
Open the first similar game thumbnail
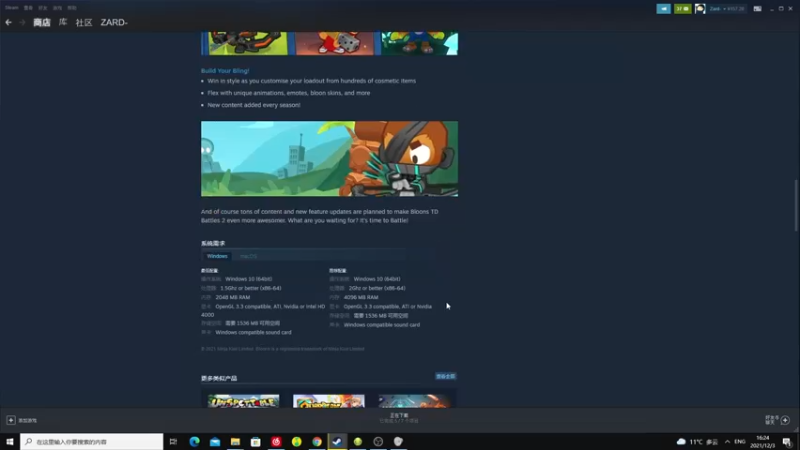tap(243, 401)
